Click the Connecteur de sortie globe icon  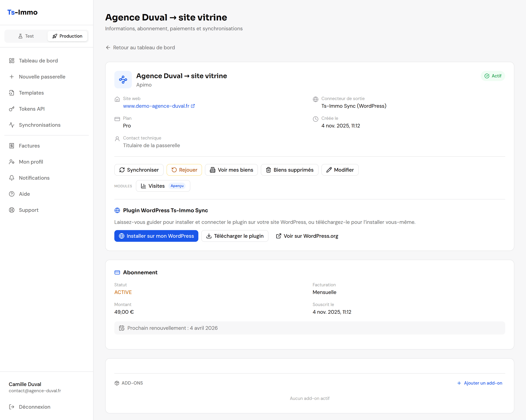point(316,99)
